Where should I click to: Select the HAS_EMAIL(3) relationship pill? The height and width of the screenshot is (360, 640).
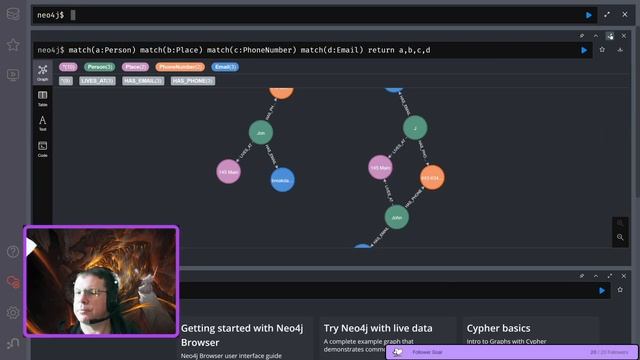coord(143,81)
